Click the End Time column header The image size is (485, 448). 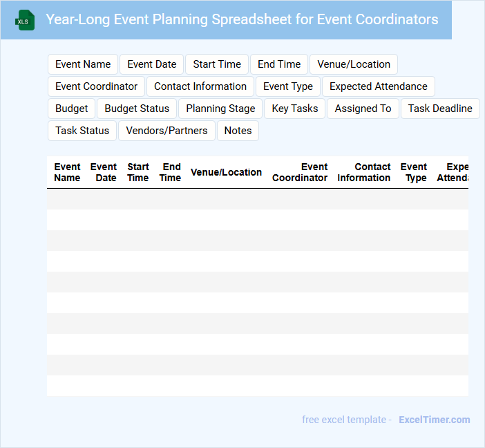(x=171, y=172)
